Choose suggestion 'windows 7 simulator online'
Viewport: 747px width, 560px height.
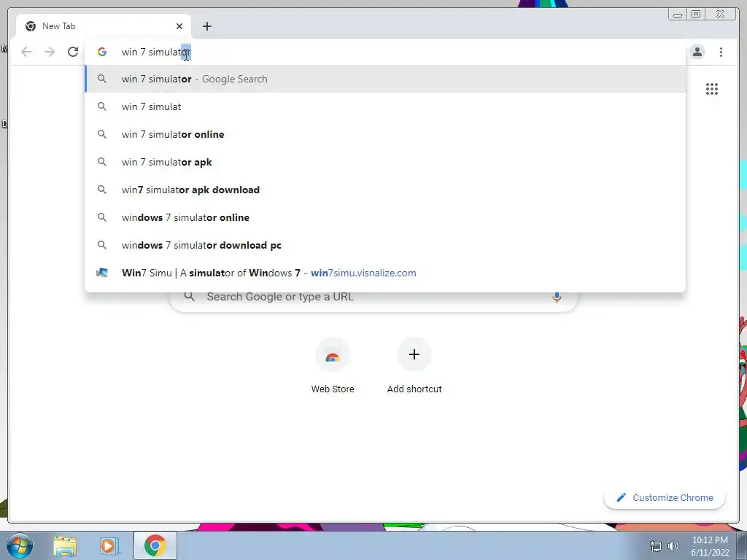coord(385,217)
